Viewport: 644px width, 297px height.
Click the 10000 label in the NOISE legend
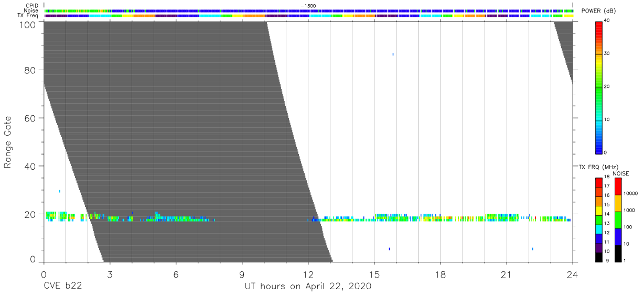pyautogui.click(x=630, y=193)
